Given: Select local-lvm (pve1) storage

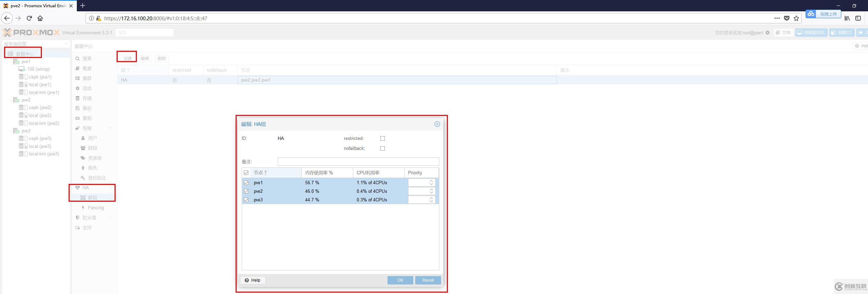Looking at the screenshot, I should click(44, 93).
